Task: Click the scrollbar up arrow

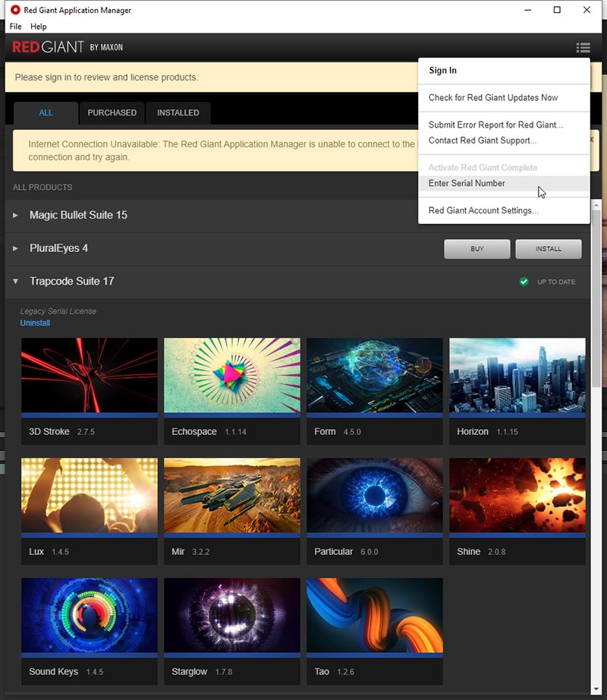Action: pyautogui.click(x=596, y=205)
